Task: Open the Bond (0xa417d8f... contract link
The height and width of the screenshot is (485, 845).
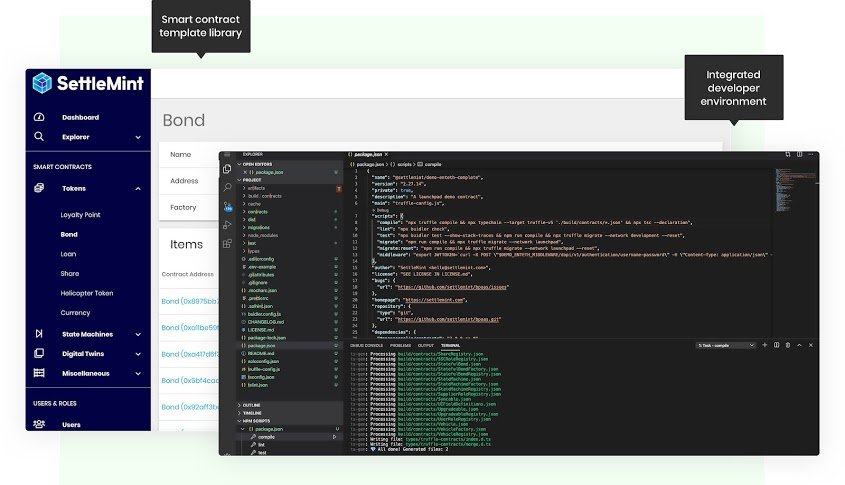Action: tap(190, 354)
